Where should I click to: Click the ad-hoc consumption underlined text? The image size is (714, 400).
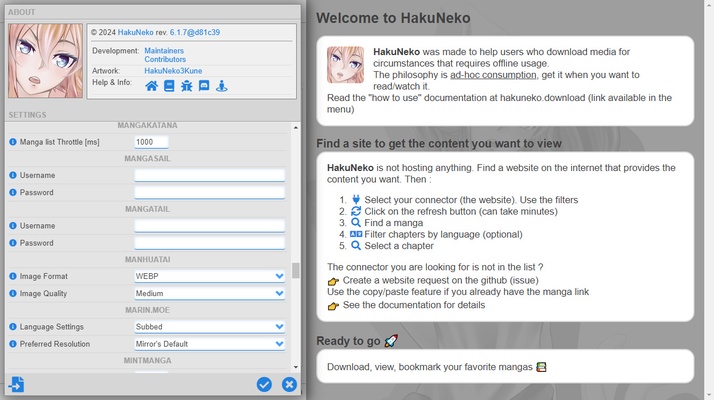coord(493,75)
